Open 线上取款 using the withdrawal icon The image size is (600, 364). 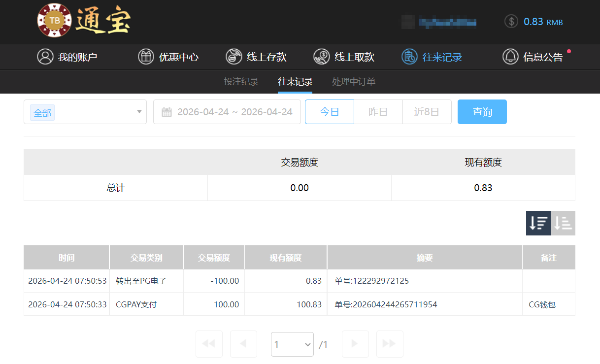tap(322, 56)
